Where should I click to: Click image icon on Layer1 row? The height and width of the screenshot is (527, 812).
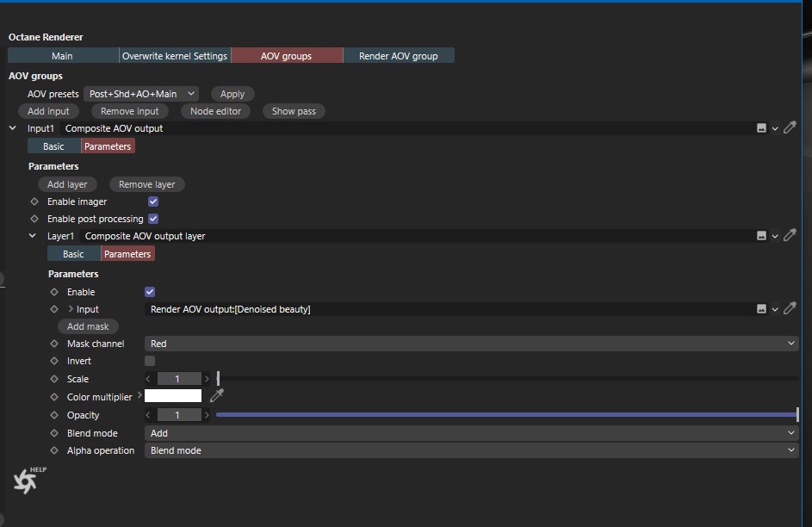pyautogui.click(x=761, y=236)
